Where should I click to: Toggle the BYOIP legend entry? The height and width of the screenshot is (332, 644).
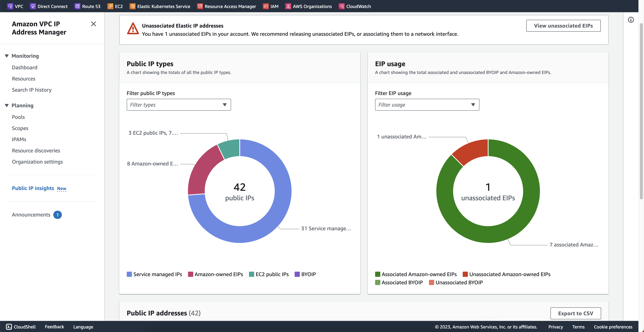[305, 274]
